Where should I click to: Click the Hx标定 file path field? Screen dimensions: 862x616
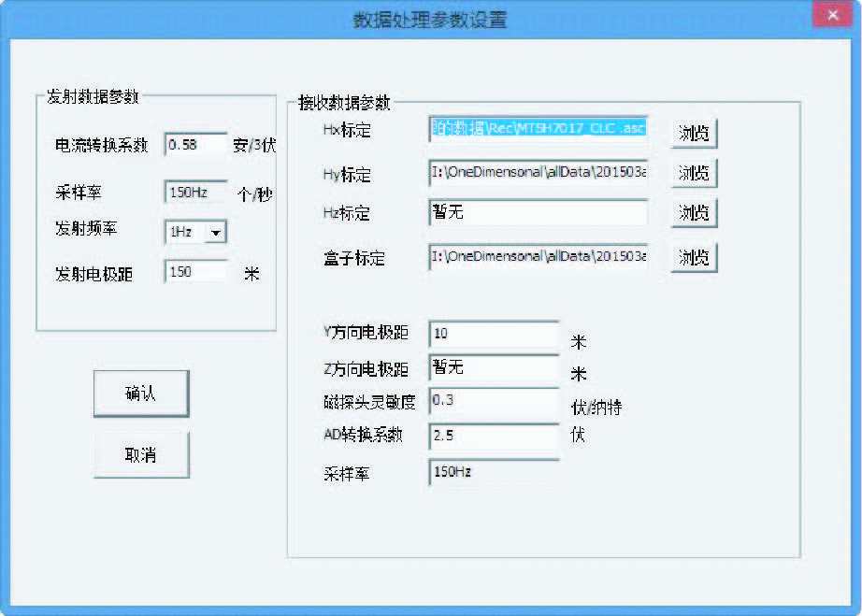539,130
